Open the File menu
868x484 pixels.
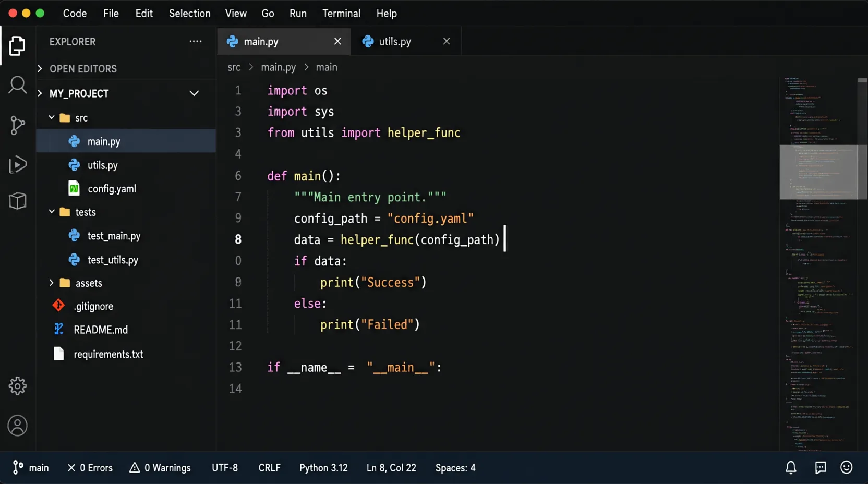click(111, 13)
